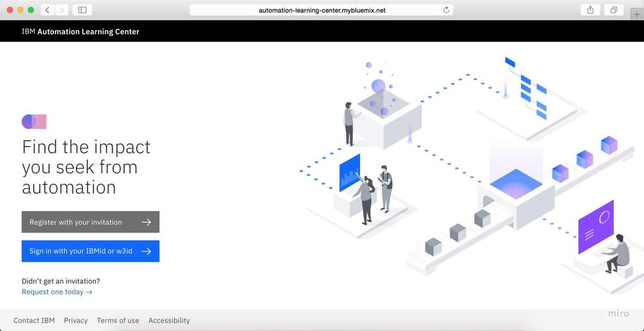Open the Safari share menu icon
The height and width of the screenshot is (331, 644).
(591, 10)
